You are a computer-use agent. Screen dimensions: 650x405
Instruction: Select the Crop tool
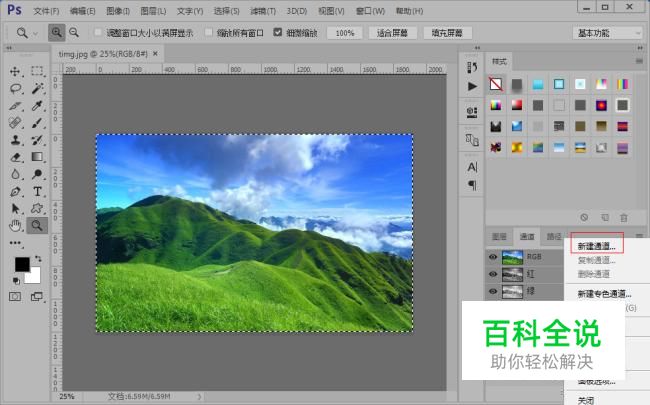[15, 106]
